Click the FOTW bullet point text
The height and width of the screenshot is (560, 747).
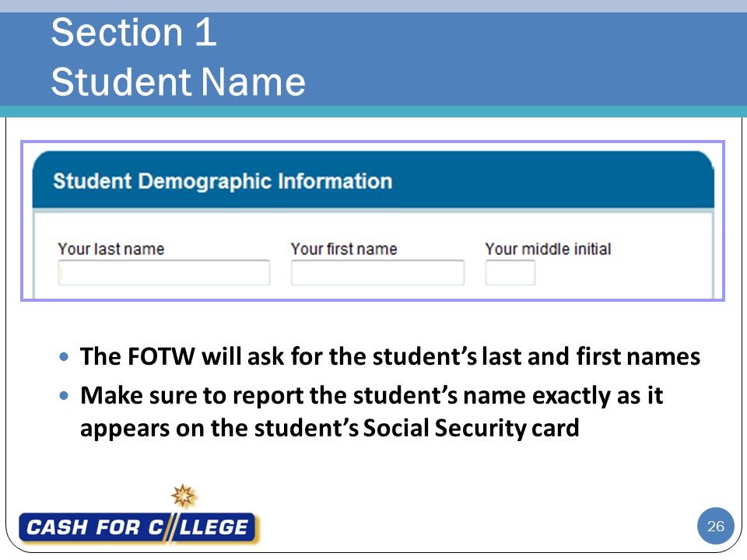pos(390,356)
